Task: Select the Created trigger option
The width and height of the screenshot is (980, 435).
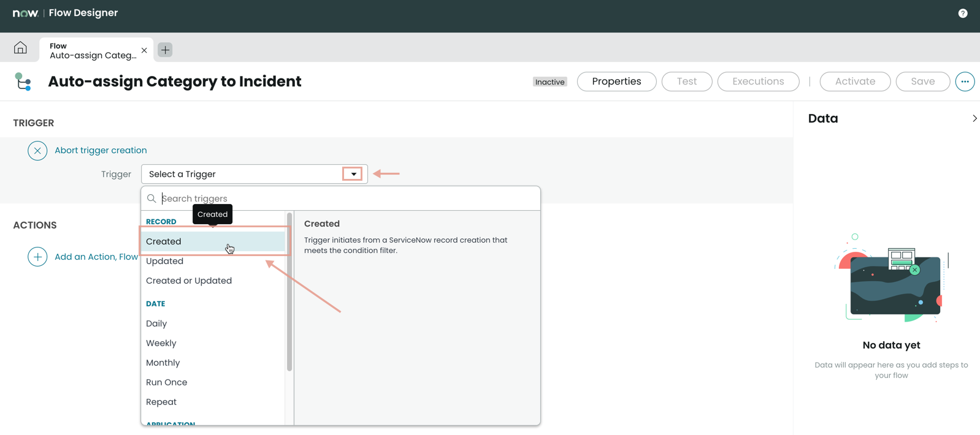Action: [213, 241]
